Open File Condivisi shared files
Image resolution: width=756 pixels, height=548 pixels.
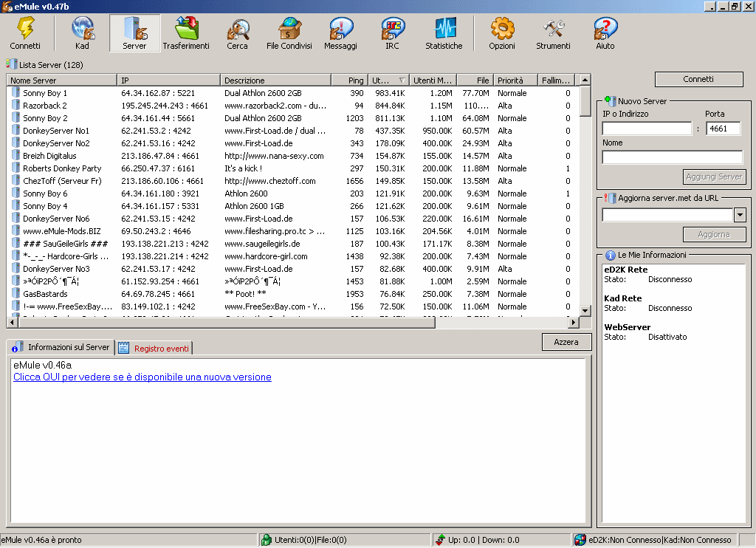point(289,33)
